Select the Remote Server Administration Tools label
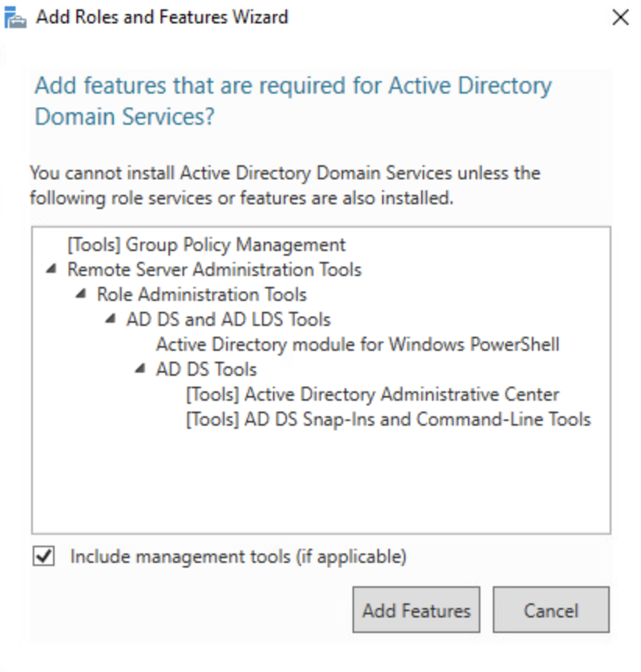Image resolution: width=641 pixels, height=672 pixels. coord(214,270)
